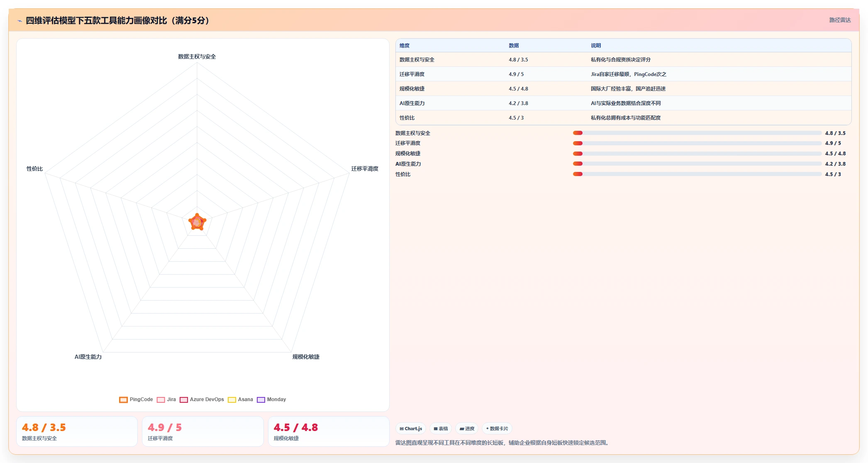Click the footnote starting 雷达图直观呈现
The image size is (868, 463).
(x=503, y=443)
